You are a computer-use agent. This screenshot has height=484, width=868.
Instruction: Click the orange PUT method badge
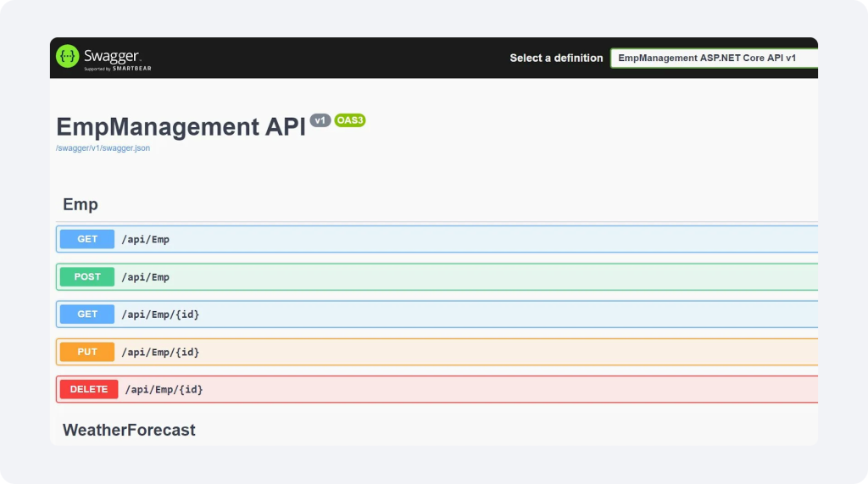(x=87, y=352)
